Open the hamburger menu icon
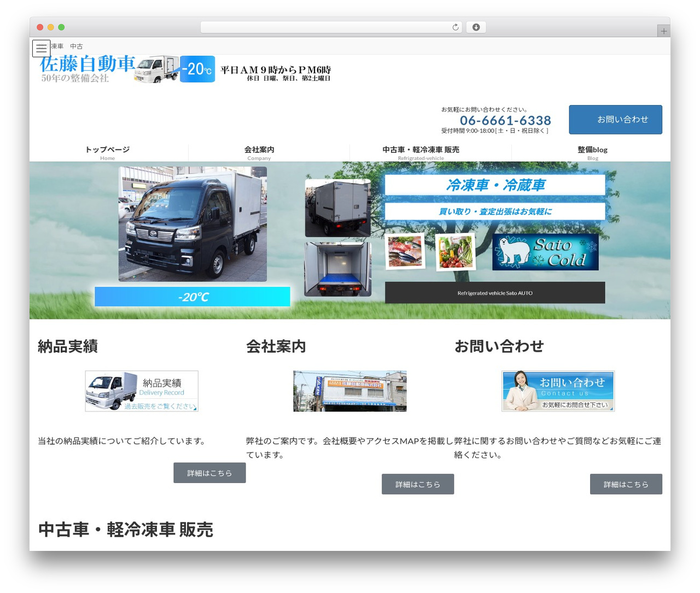This screenshot has height=593, width=700. coord(41,48)
